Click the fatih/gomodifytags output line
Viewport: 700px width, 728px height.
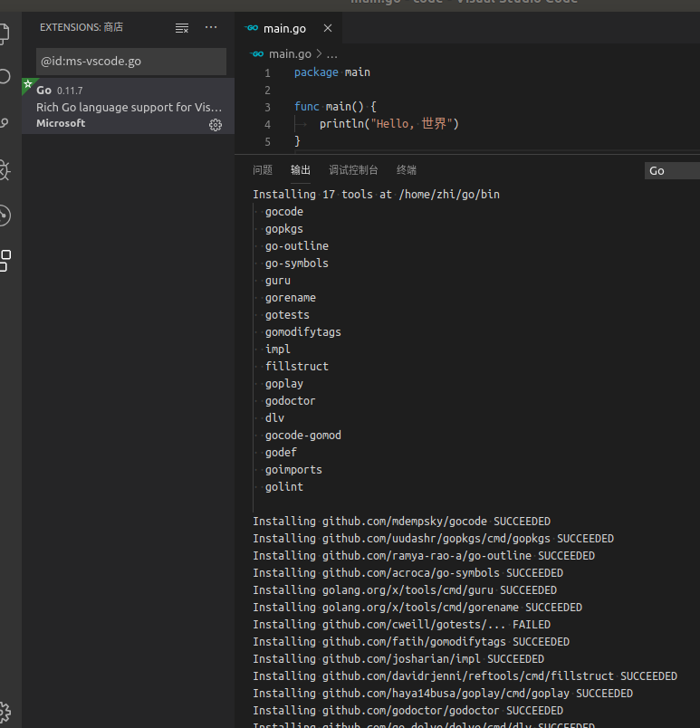(411, 642)
